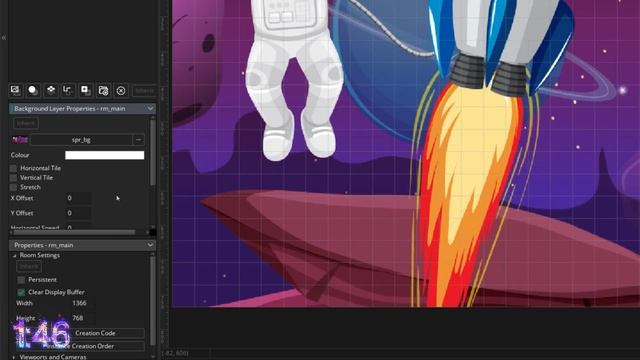Click Inherit button beside layer toolbar

(144, 91)
